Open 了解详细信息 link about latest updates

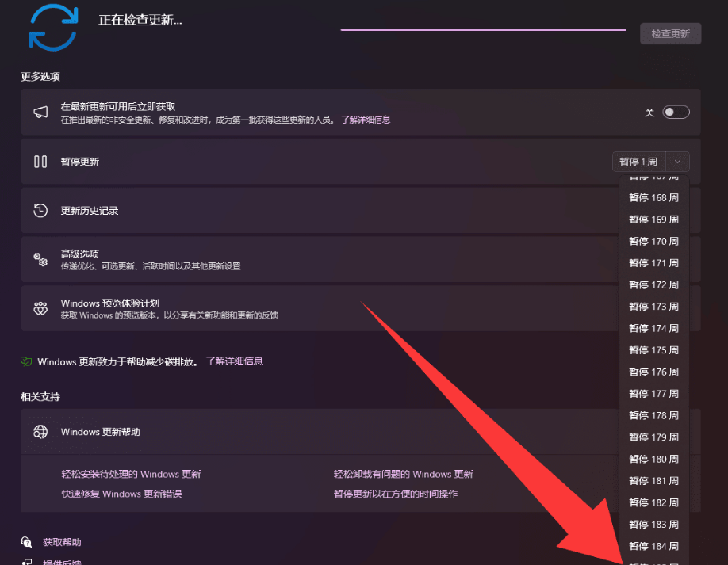[366, 120]
